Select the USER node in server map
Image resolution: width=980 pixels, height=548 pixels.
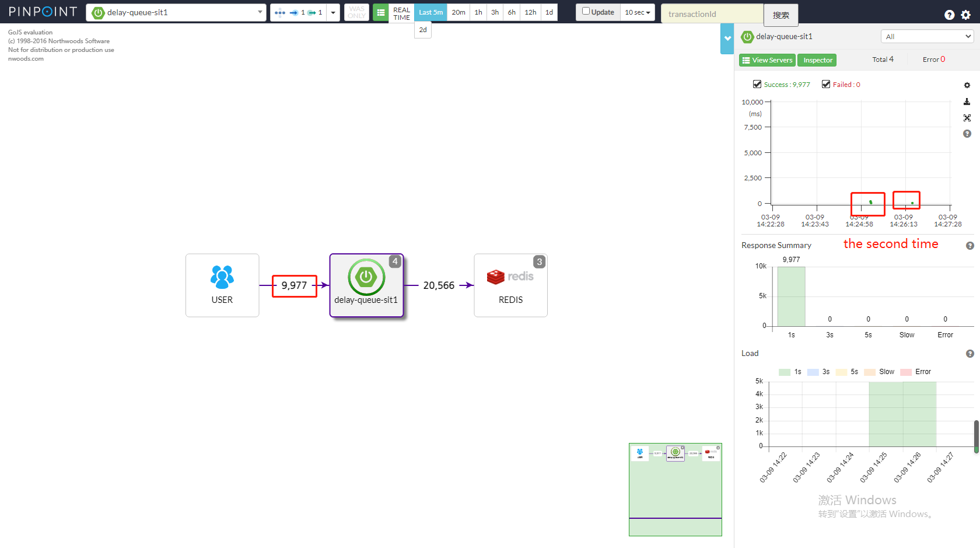pos(222,285)
